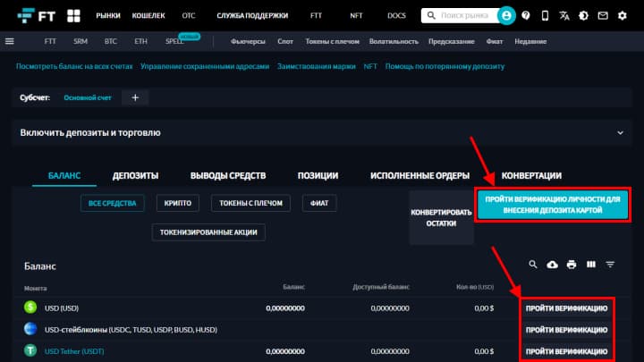The height and width of the screenshot is (362, 644).
Task: Select the 'Все средства' filter
Action: tap(112, 204)
